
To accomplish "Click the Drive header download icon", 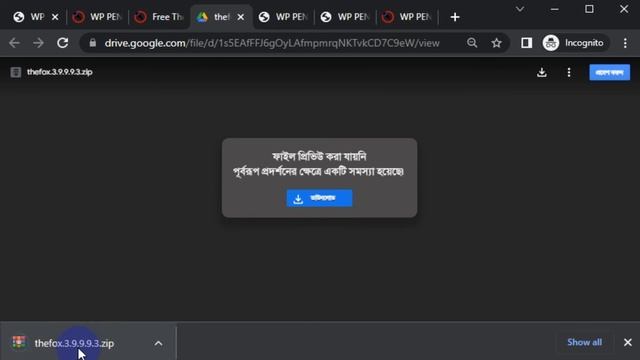I will point(542,72).
